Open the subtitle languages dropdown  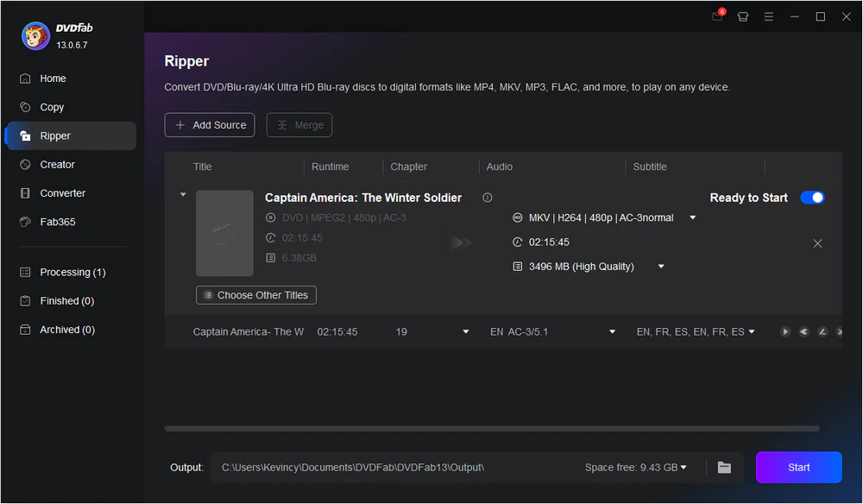752,331
